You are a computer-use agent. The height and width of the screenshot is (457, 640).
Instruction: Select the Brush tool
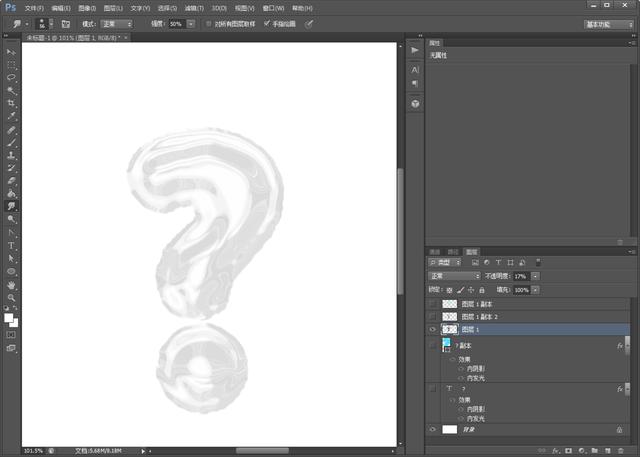[11, 143]
